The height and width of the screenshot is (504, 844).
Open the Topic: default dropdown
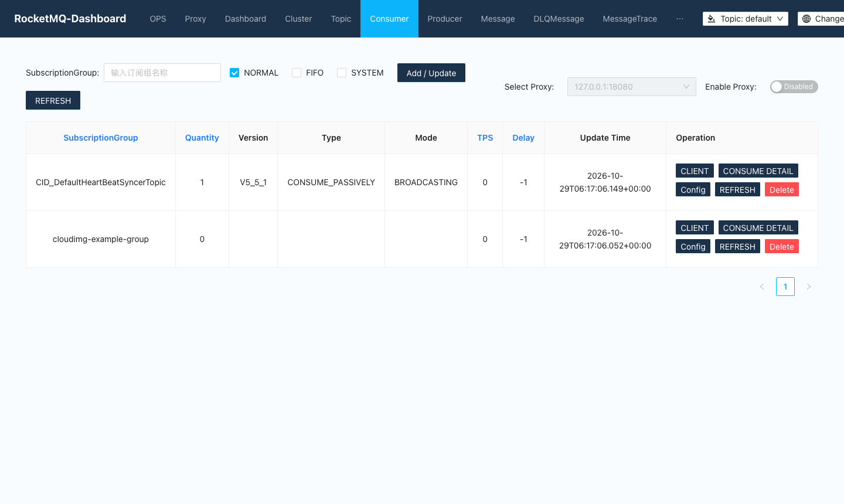pos(746,19)
